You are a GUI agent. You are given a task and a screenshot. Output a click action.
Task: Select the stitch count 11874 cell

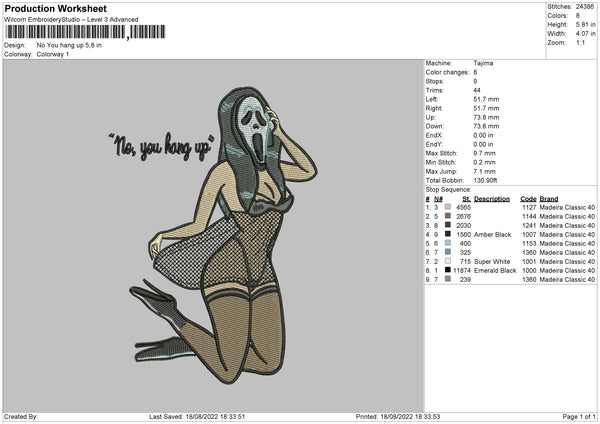[462, 271]
